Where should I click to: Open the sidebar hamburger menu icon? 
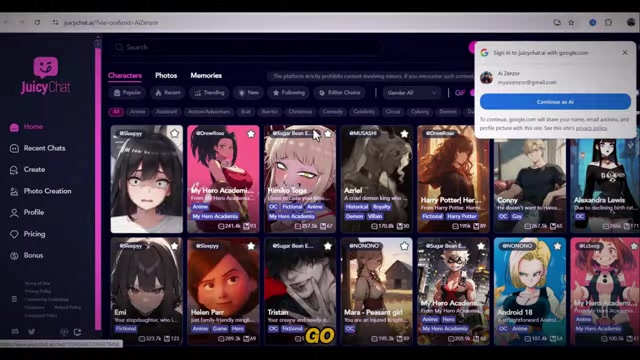(14, 299)
